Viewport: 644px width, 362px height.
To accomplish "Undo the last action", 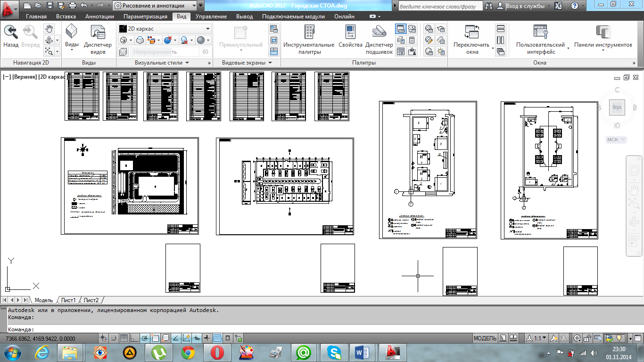I will [x=84, y=6].
